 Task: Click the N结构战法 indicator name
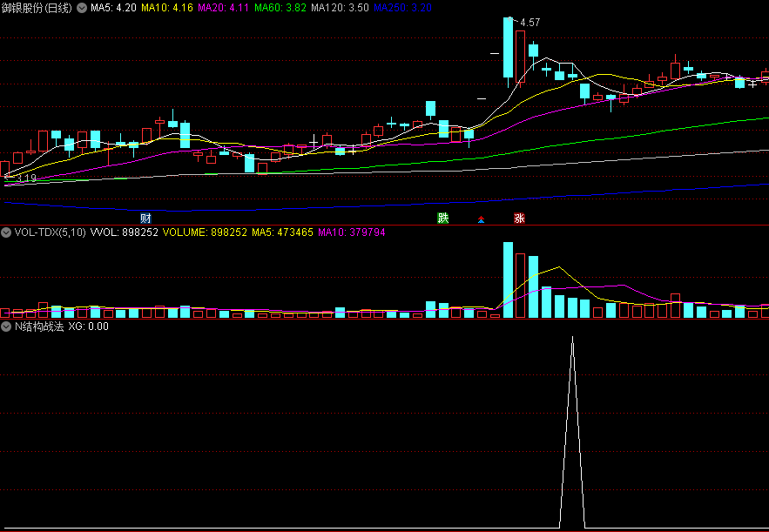click(x=39, y=327)
